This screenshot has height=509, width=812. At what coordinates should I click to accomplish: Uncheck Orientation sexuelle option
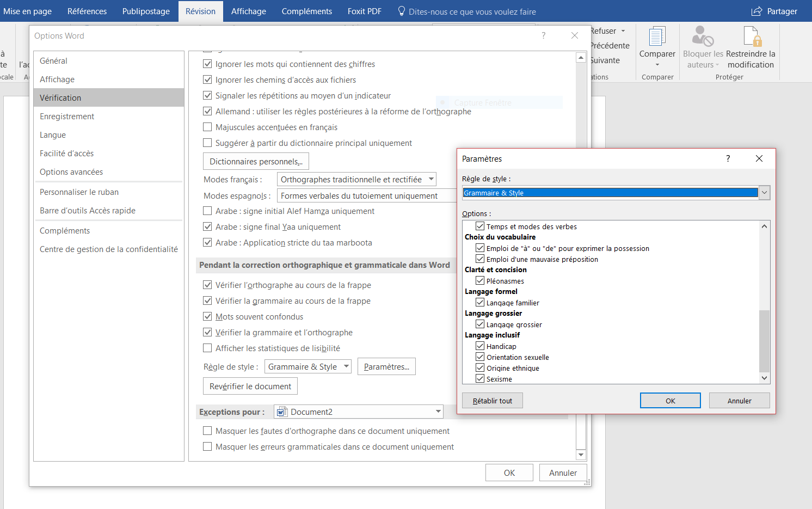(480, 357)
